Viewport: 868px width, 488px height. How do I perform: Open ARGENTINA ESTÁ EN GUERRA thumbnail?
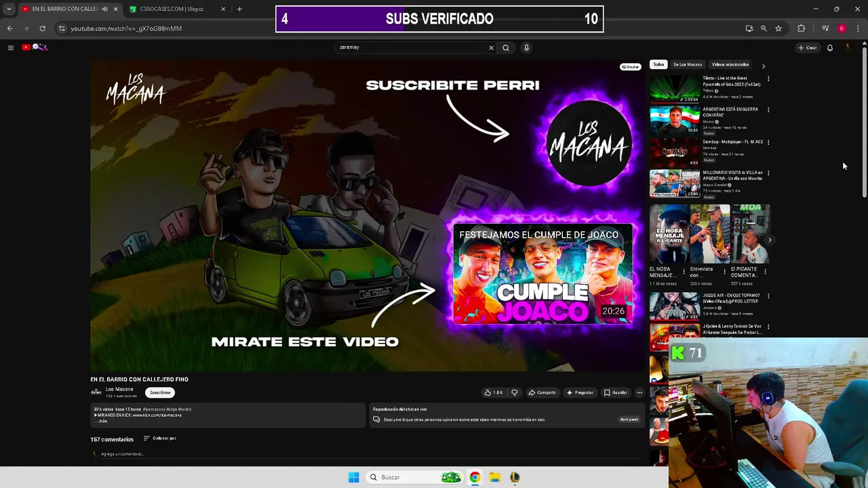675,120
